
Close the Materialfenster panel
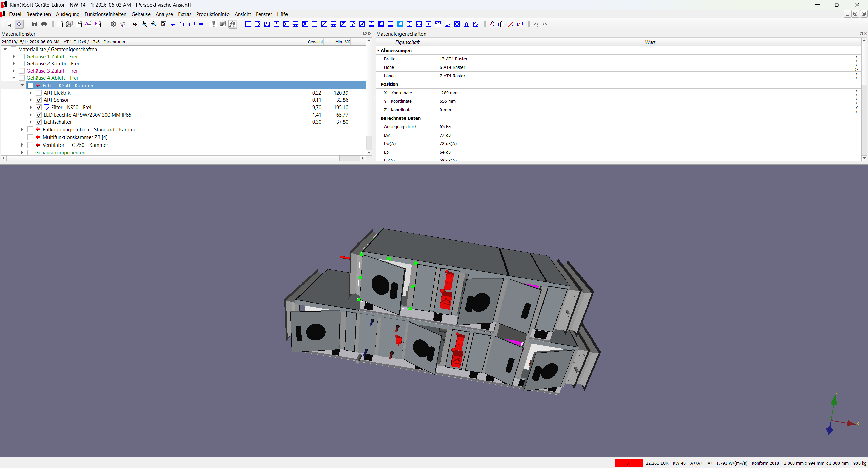coord(370,34)
